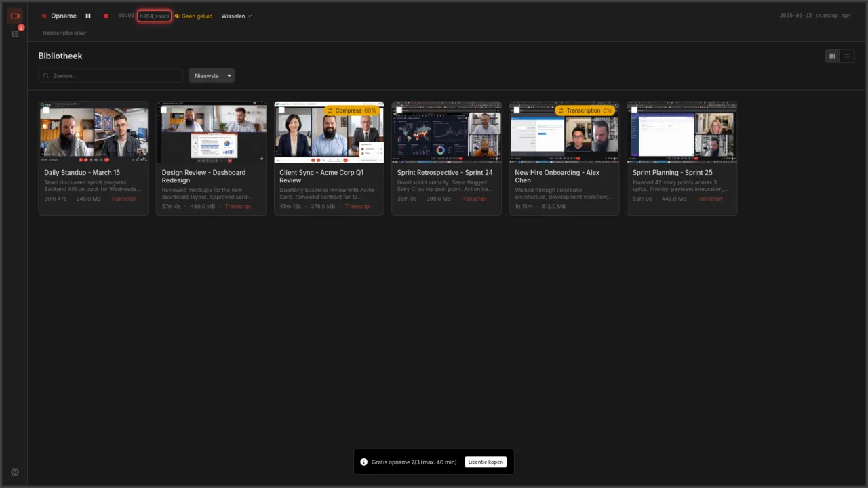Select the Design Review recording checkbox
The image size is (868, 488).
[163, 109]
